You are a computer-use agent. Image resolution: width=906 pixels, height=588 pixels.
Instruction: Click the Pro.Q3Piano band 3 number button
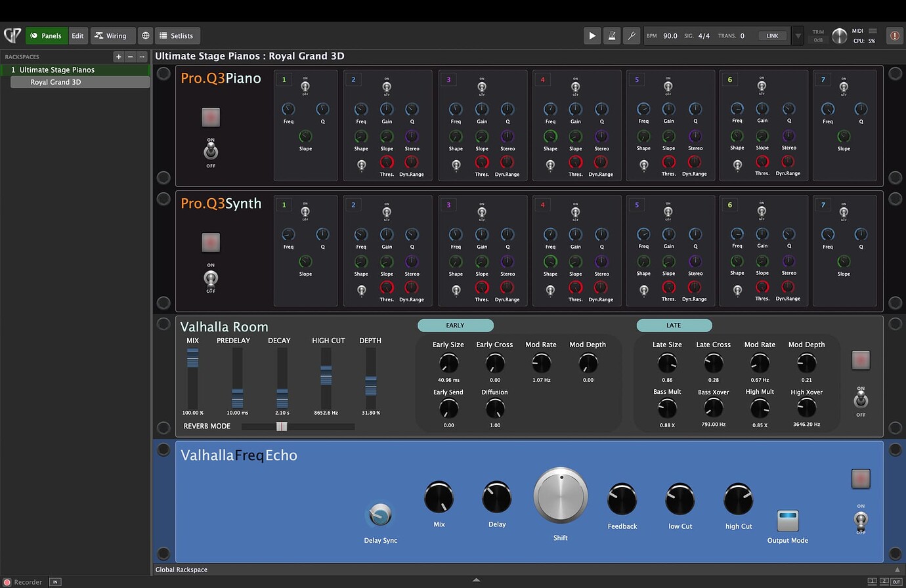449,79
